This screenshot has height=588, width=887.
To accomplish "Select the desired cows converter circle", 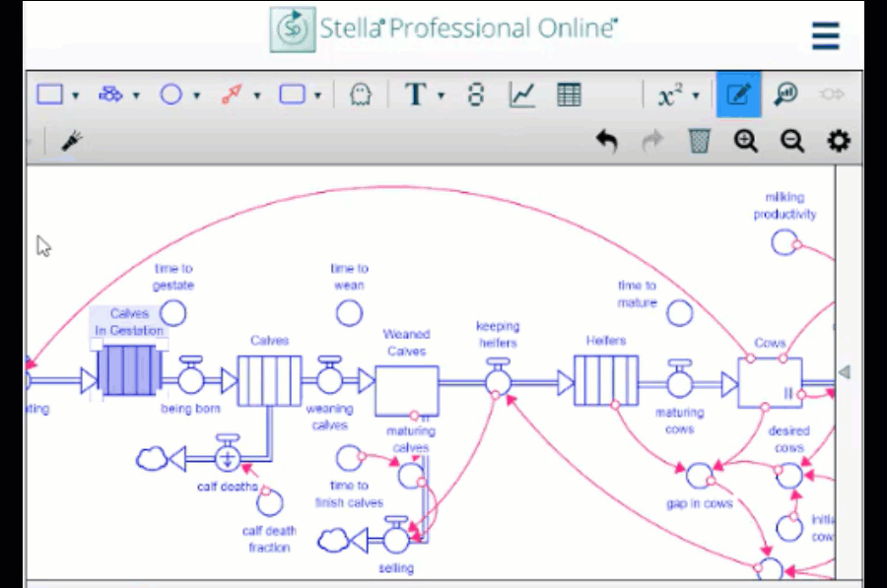I will [789, 476].
